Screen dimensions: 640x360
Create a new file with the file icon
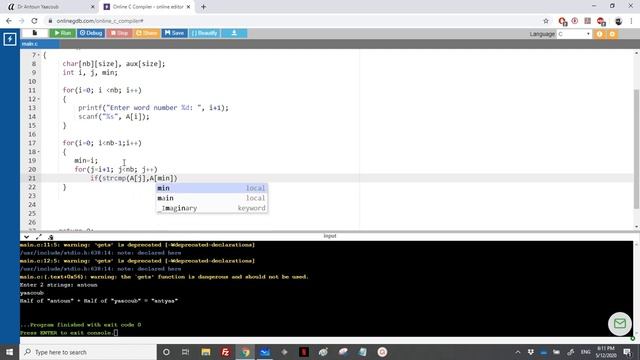[35, 33]
